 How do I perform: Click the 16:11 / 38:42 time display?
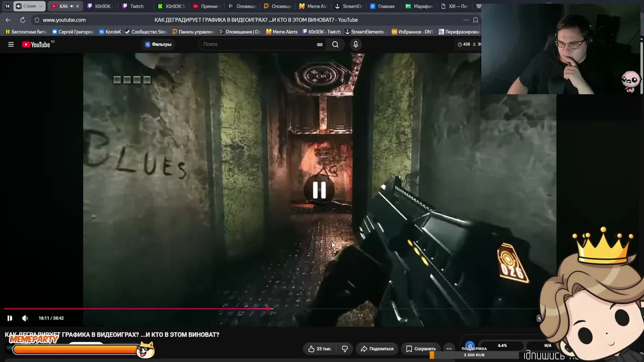[51, 318]
